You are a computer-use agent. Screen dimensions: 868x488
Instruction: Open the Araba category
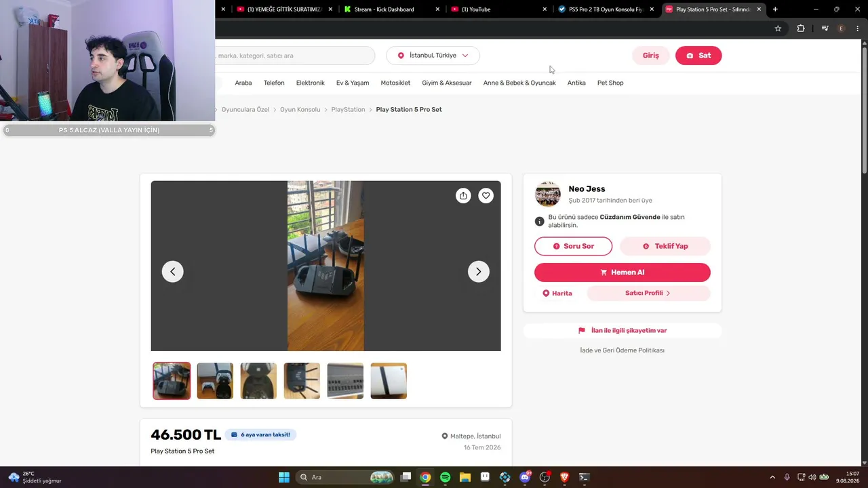pos(243,83)
